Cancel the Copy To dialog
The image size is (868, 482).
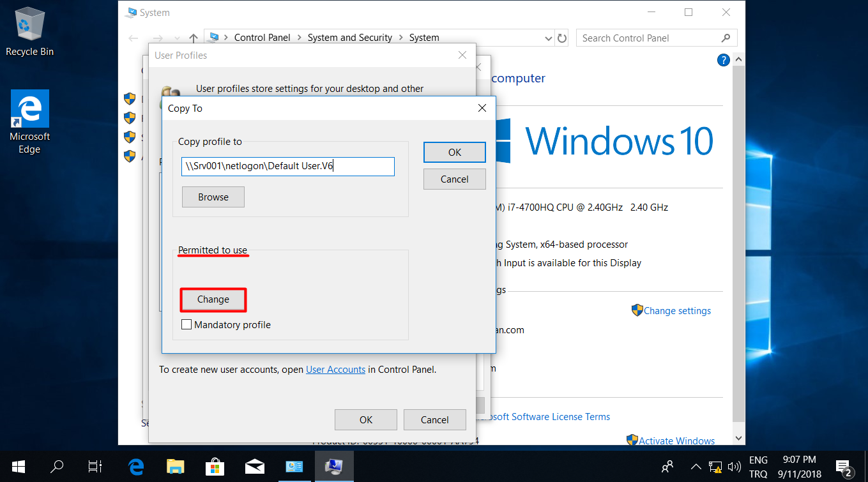(x=455, y=179)
